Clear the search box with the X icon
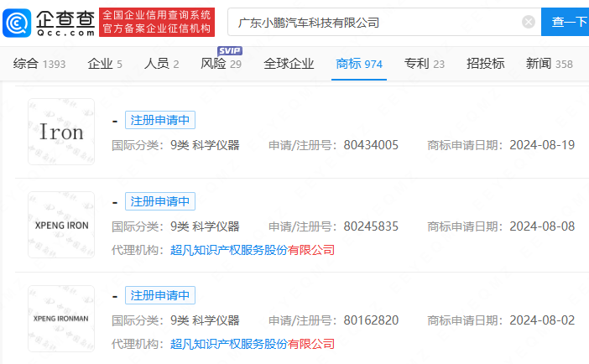589x364 pixels. click(x=528, y=22)
